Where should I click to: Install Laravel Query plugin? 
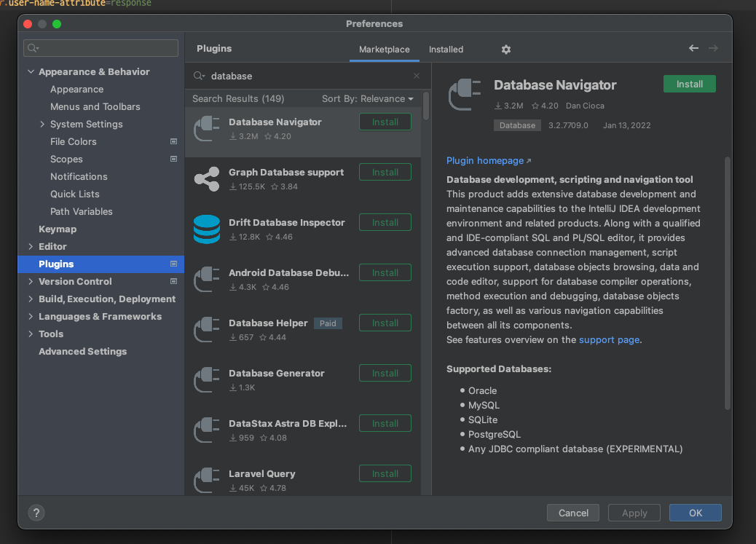click(385, 473)
